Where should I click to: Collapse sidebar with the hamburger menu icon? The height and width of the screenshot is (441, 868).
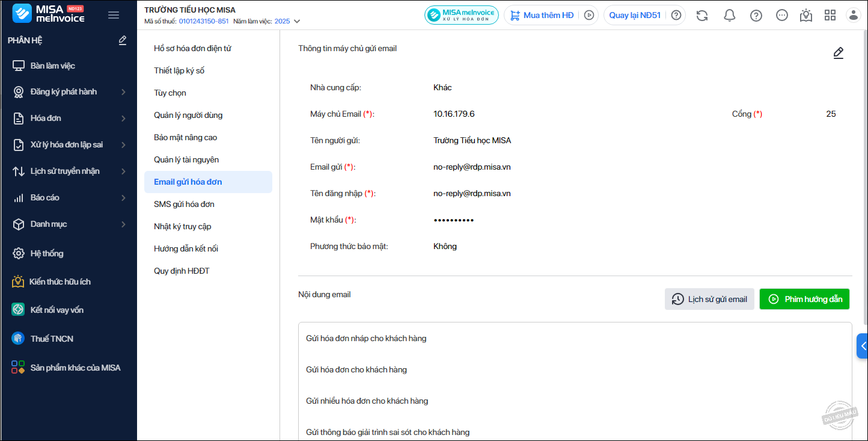click(114, 15)
